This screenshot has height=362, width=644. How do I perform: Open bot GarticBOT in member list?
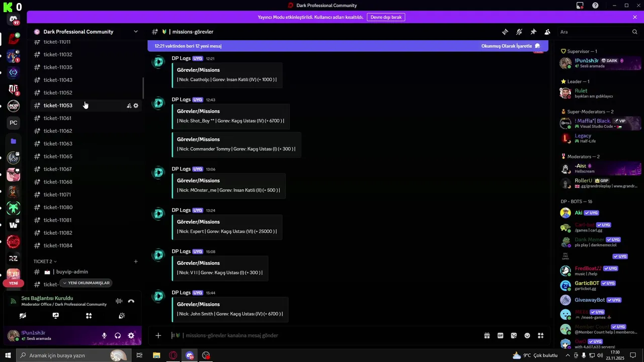click(x=600, y=286)
